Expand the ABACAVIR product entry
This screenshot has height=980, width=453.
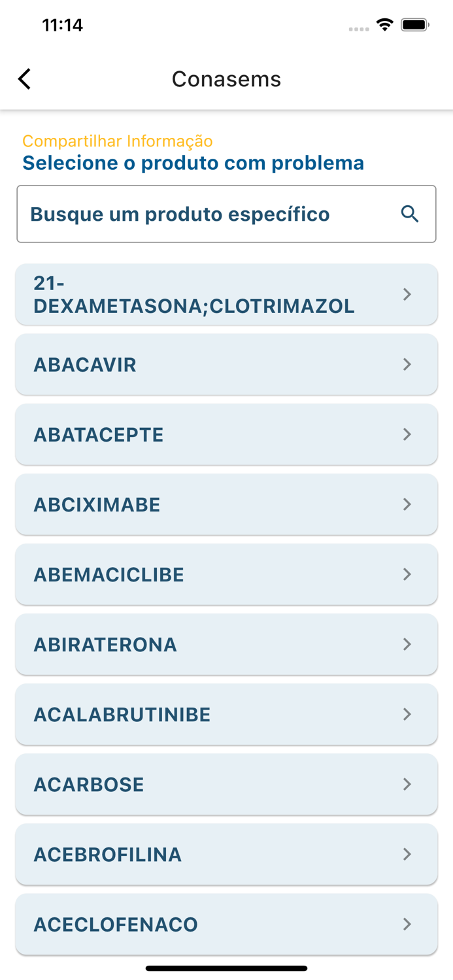(226, 365)
